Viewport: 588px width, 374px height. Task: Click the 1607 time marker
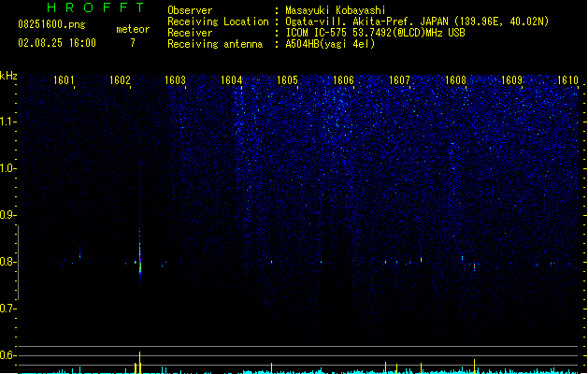[399, 80]
